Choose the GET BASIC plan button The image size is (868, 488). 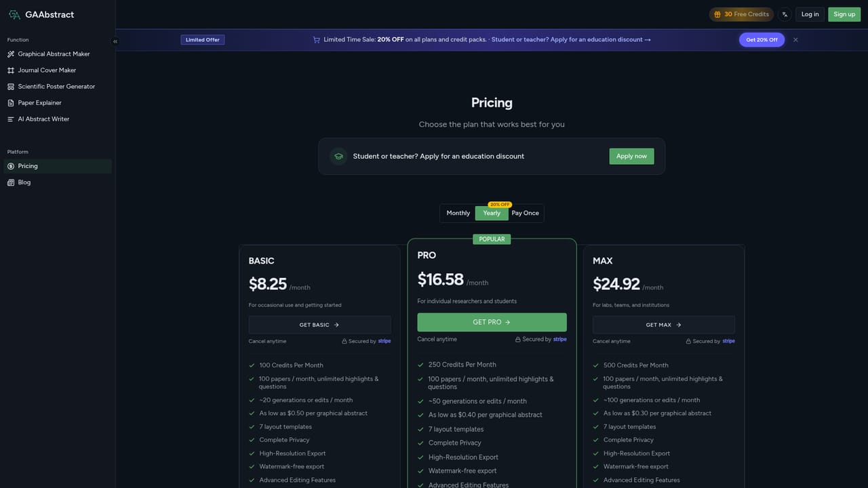tap(319, 325)
